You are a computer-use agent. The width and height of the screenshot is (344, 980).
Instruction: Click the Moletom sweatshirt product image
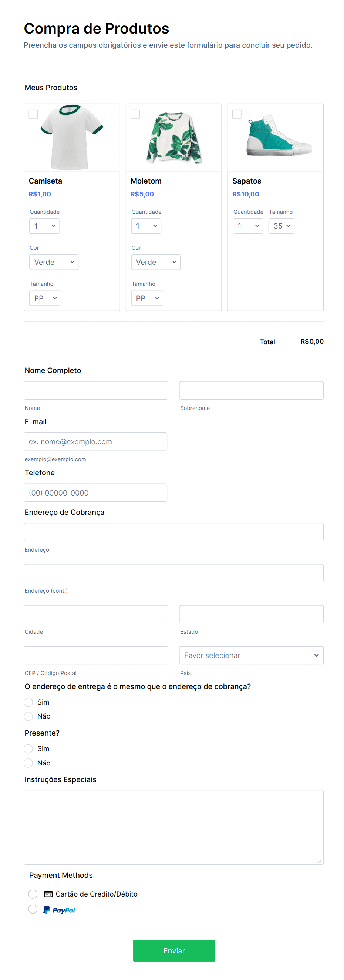coord(174,137)
